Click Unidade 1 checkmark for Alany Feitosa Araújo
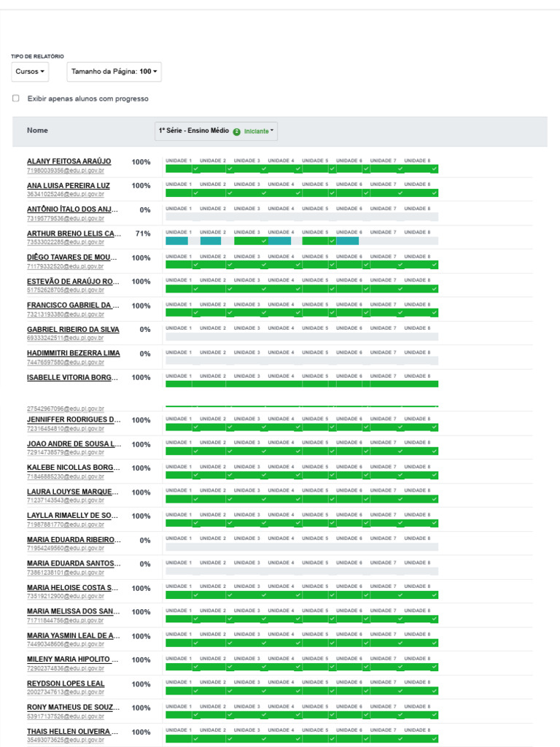Viewport: 560px width, 747px height. pos(195,169)
